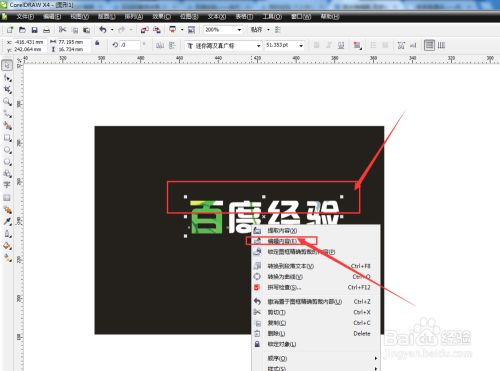
Task: Click the Export icon in toolbar
Action: point(157,30)
